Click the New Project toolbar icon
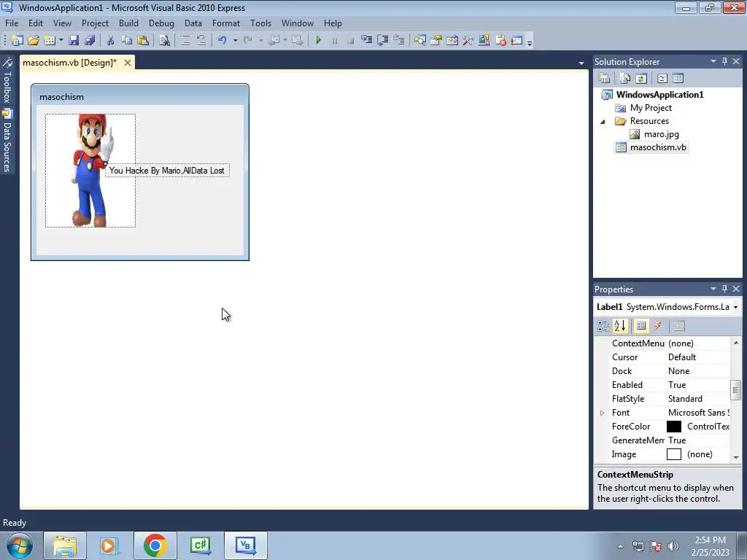Viewport: 747px width, 560px height. tap(18, 41)
